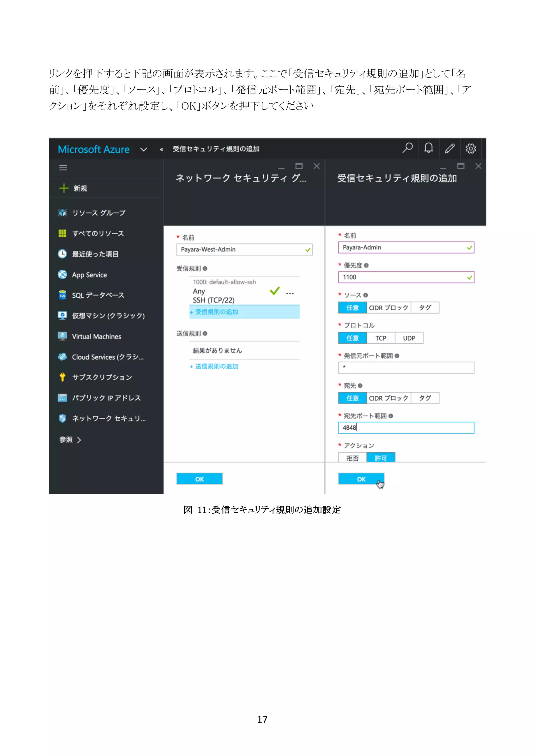Screen dimensions: 534x756
Task: Select UDP protocol option
Action: [409, 338]
